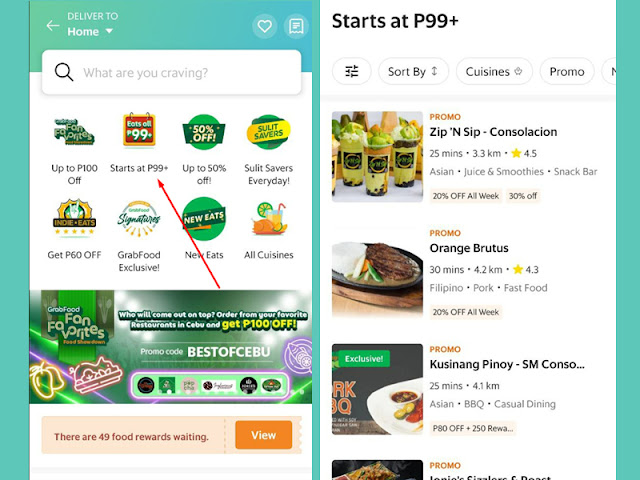Open the filter settings sliders icon

[x=351, y=71]
